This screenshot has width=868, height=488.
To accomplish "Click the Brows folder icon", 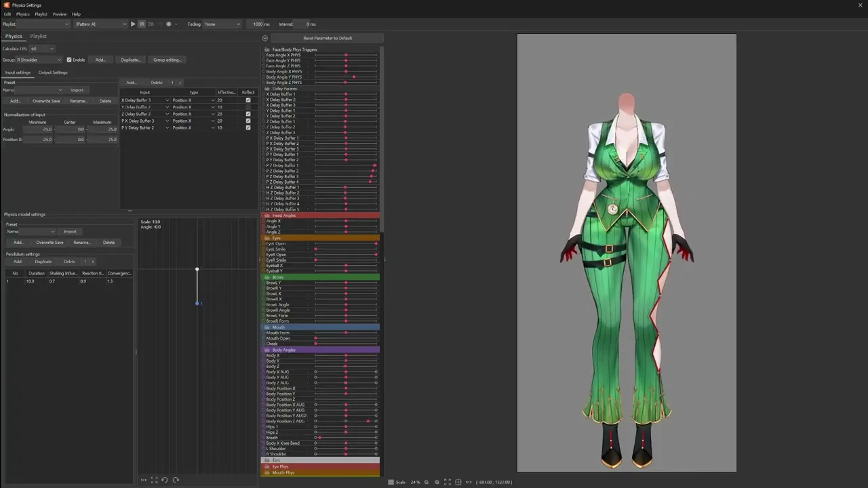I will [267, 277].
